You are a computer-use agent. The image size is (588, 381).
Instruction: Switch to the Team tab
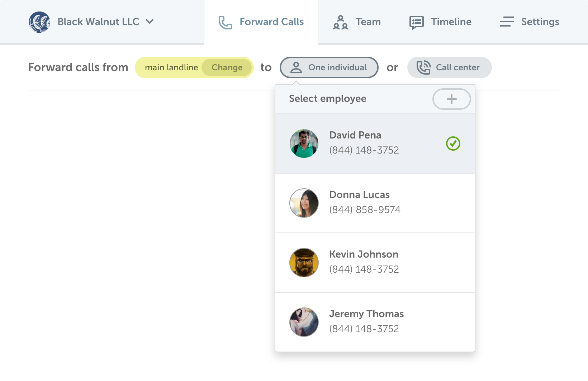(357, 22)
